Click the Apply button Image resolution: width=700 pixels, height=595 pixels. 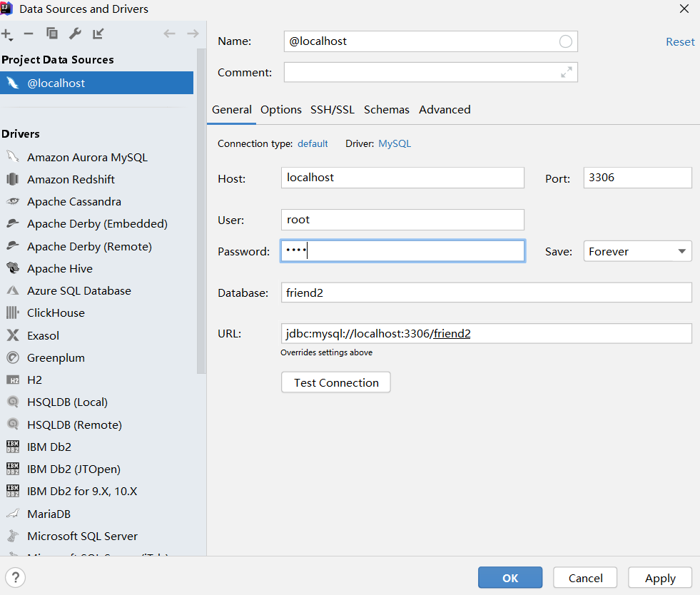pos(660,578)
